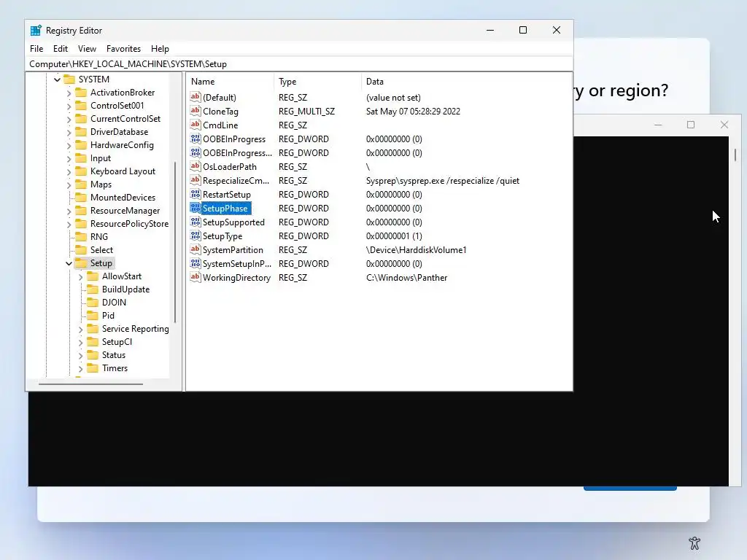Screen dimensions: 747x560
Task: Select the Maps registry key
Action: [101, 184]
